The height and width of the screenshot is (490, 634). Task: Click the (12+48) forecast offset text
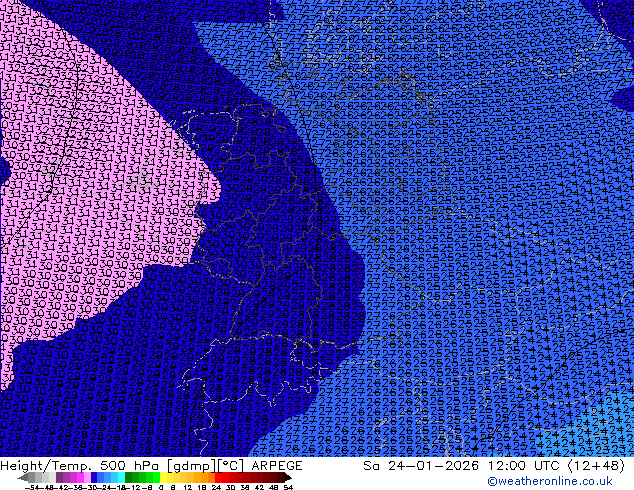pyautogui.click(x=597, y=466)
